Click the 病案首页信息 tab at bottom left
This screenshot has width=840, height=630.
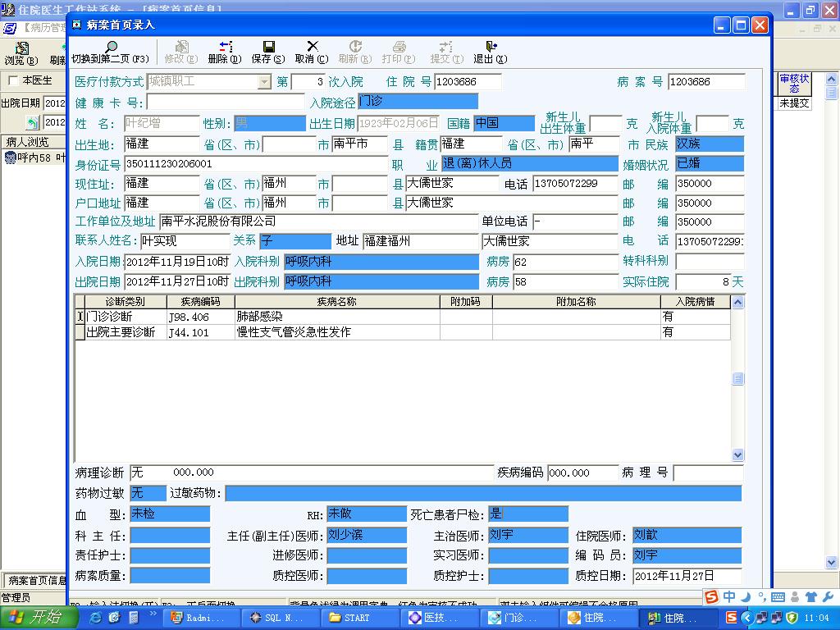point(35,580)
